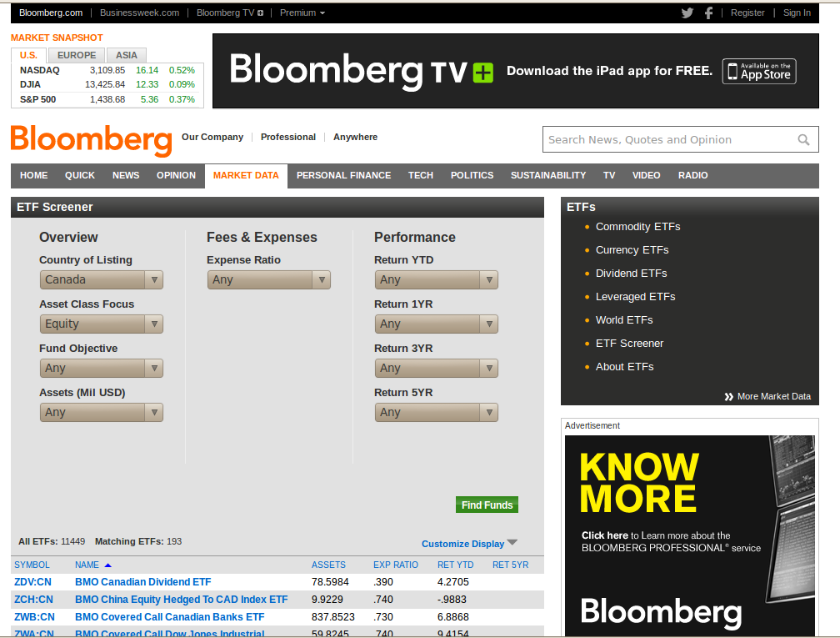Switch to the ASIA market snapshot tab

[127, 55]
